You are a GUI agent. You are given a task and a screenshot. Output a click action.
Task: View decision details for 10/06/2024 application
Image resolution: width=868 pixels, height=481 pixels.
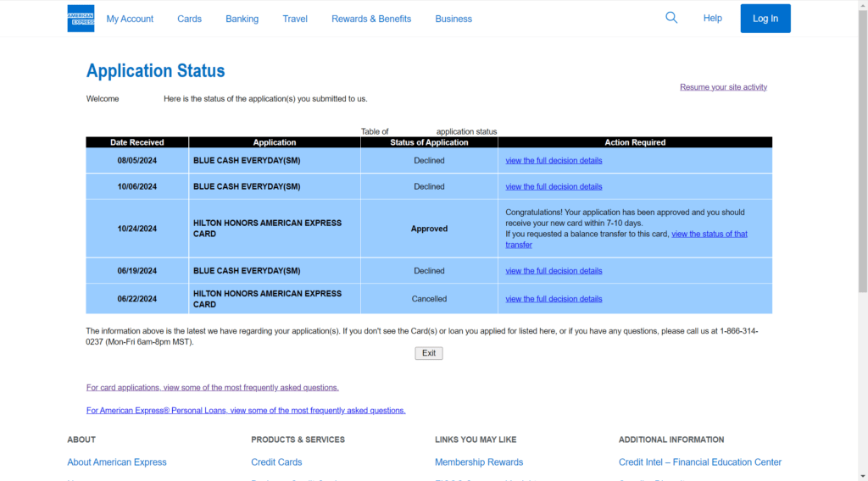point(554,187)
